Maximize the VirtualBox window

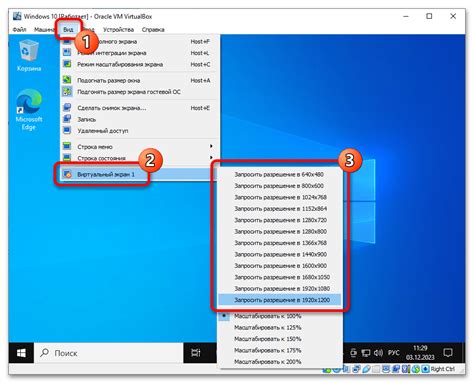pyautogui.click(x=429, y=16)
